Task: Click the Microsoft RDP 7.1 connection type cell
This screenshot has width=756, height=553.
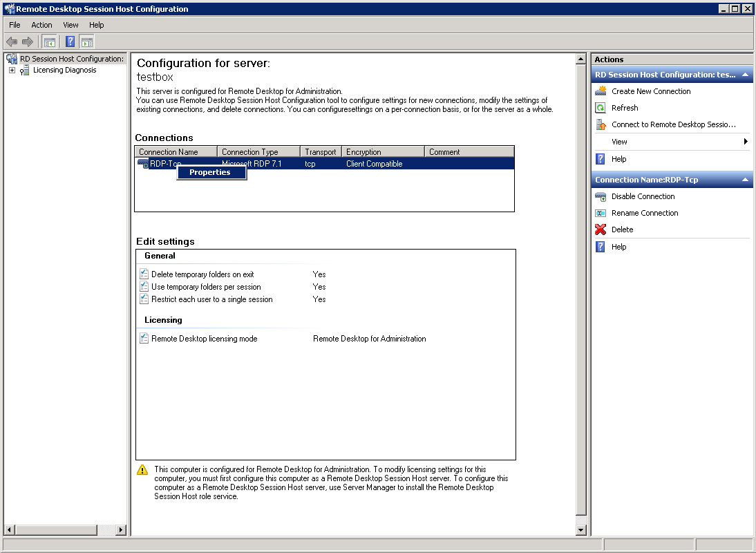Action: 252,164
